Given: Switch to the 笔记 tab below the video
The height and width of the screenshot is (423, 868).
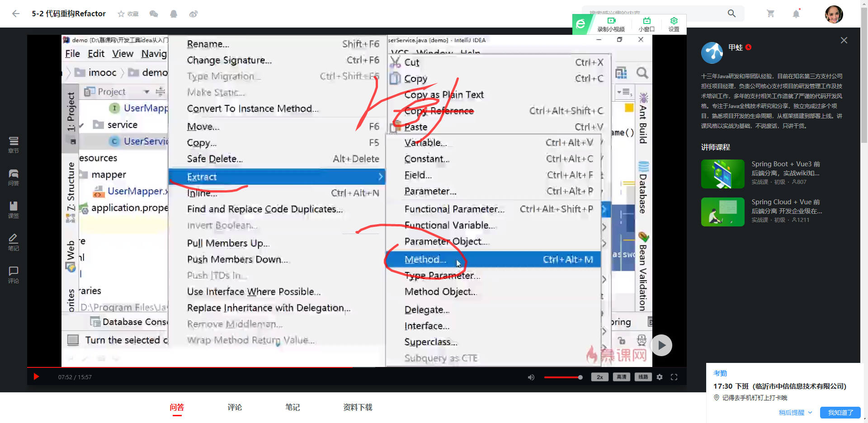Looking at the screenshot, I should pyautogui.click(x=292, y=407).
